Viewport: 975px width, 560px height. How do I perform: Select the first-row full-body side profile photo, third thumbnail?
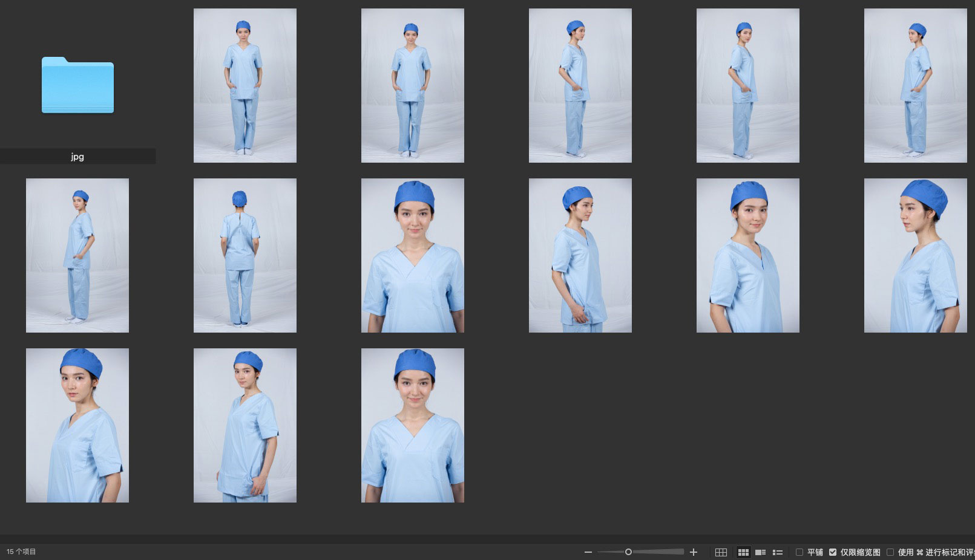pos(580,85)
